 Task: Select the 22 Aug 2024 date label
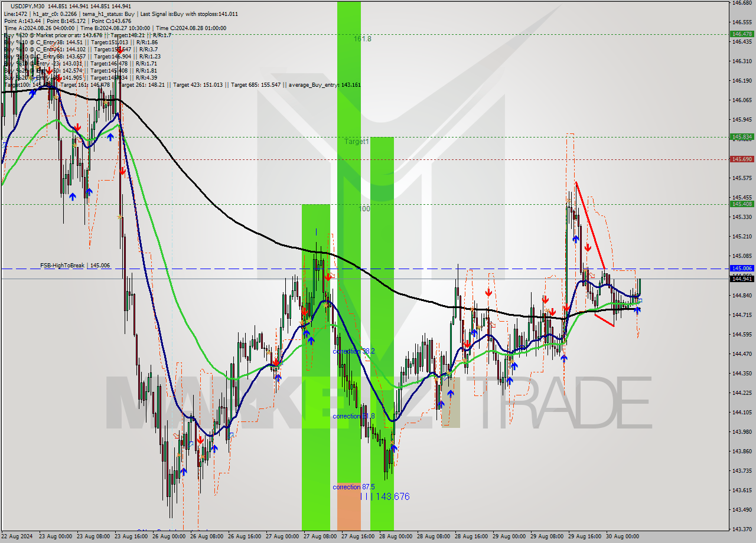(17, 537)
